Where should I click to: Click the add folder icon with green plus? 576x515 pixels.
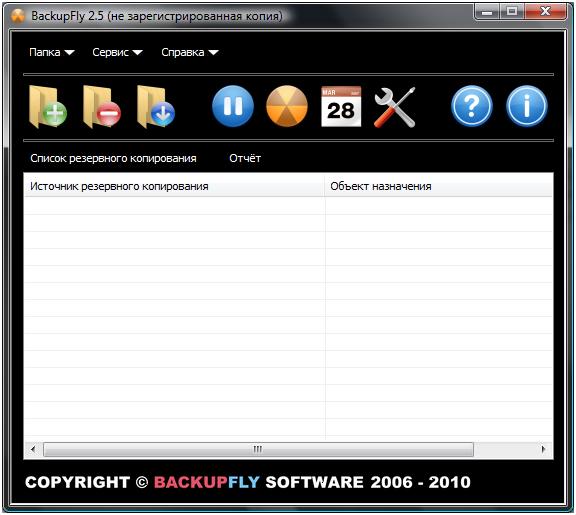48,107
